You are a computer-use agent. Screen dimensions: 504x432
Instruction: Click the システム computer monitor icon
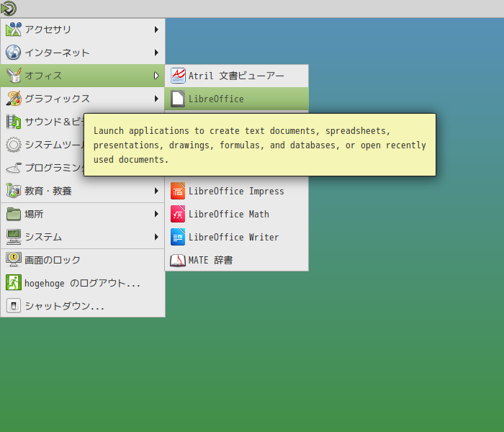(x=14, y=237)
